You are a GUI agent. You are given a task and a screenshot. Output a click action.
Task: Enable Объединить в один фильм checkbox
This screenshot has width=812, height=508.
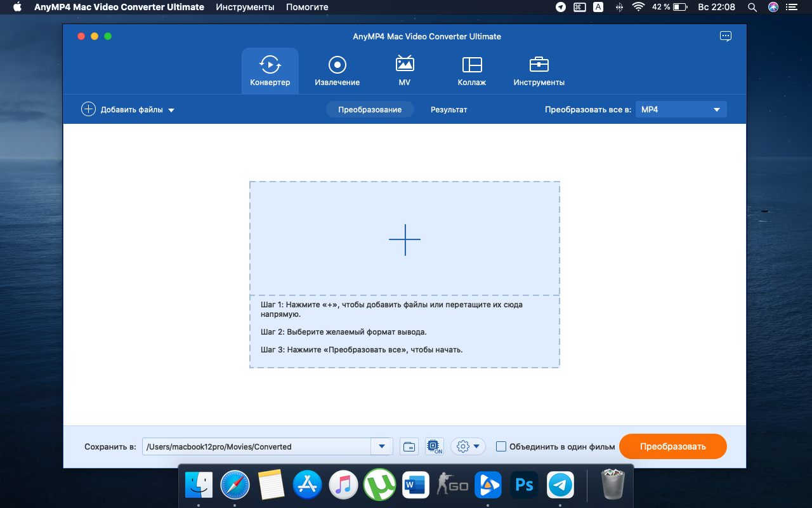click(x=501, y=446)
